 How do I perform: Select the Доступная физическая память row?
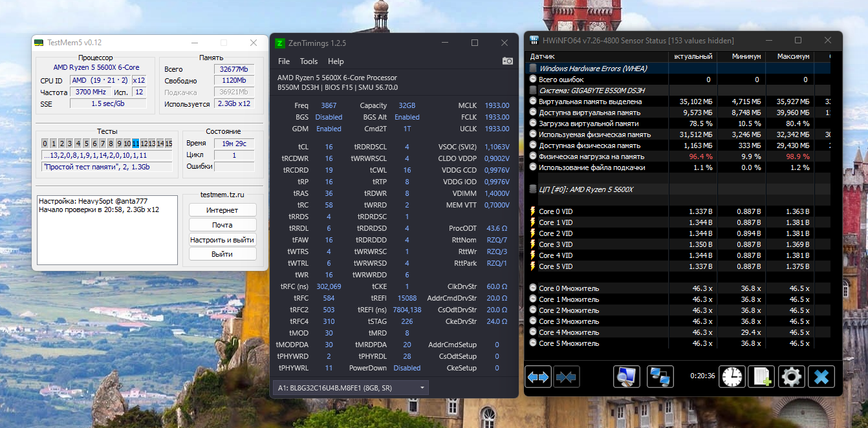679,145
